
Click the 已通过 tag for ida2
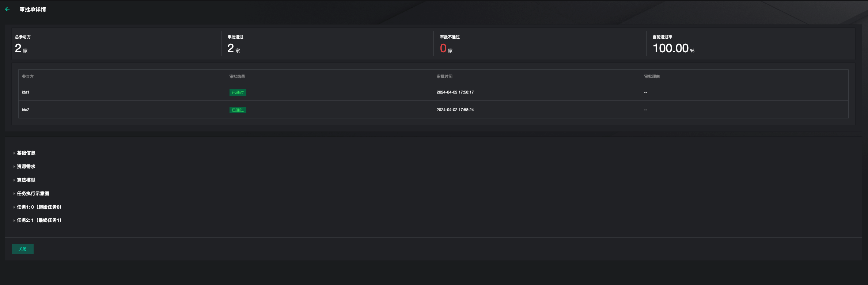(238, 110)
